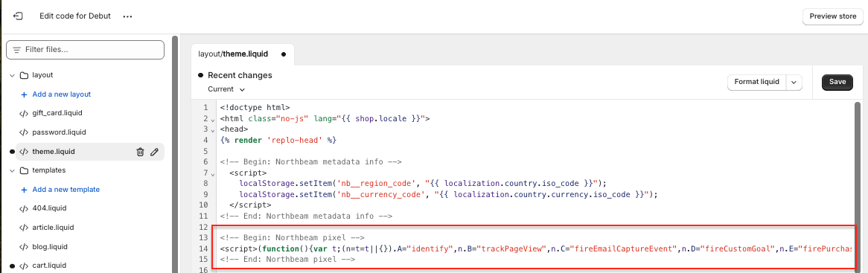Click the code icon beside 404.liquid
Image resolution: width=868 pixels, height=273 pixels.
tap(24, 208)
